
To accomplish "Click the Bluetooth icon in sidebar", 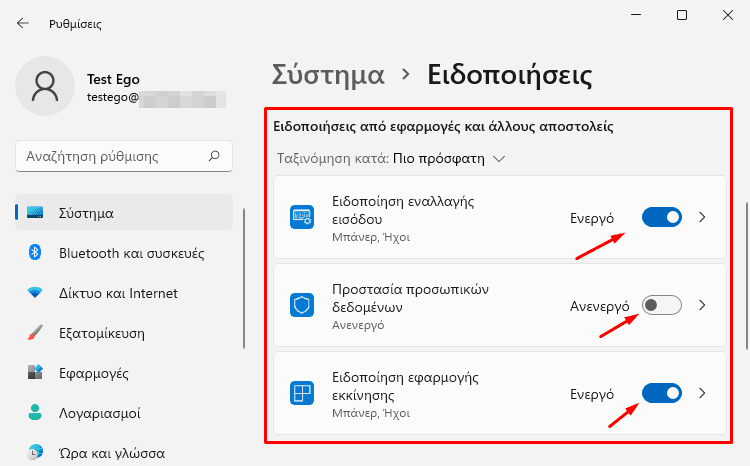I will pos(35,252).
